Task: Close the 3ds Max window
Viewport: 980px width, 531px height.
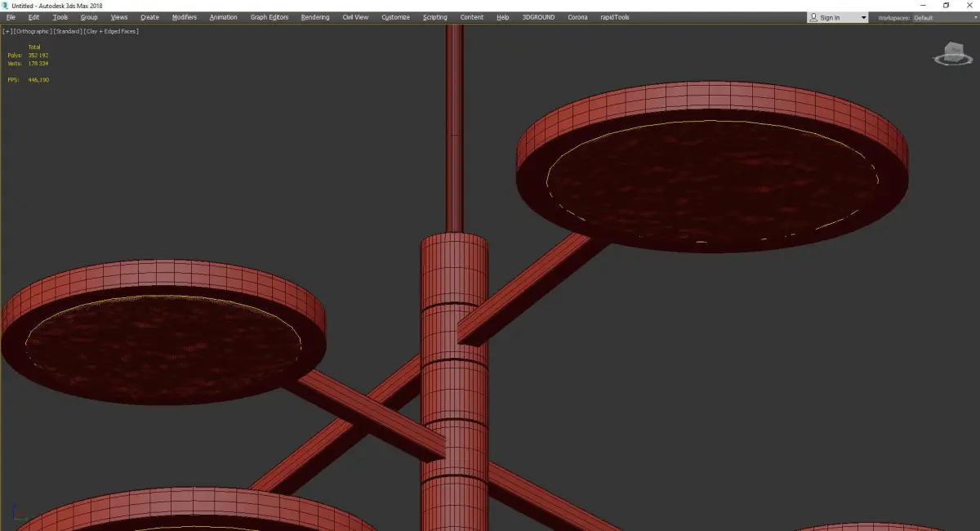Action: click(969, 5)
